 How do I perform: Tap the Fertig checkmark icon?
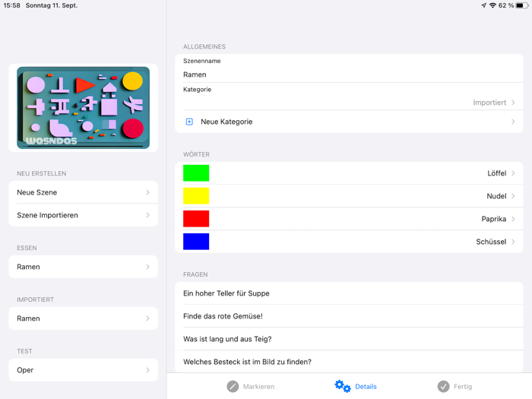click(443, 386)
